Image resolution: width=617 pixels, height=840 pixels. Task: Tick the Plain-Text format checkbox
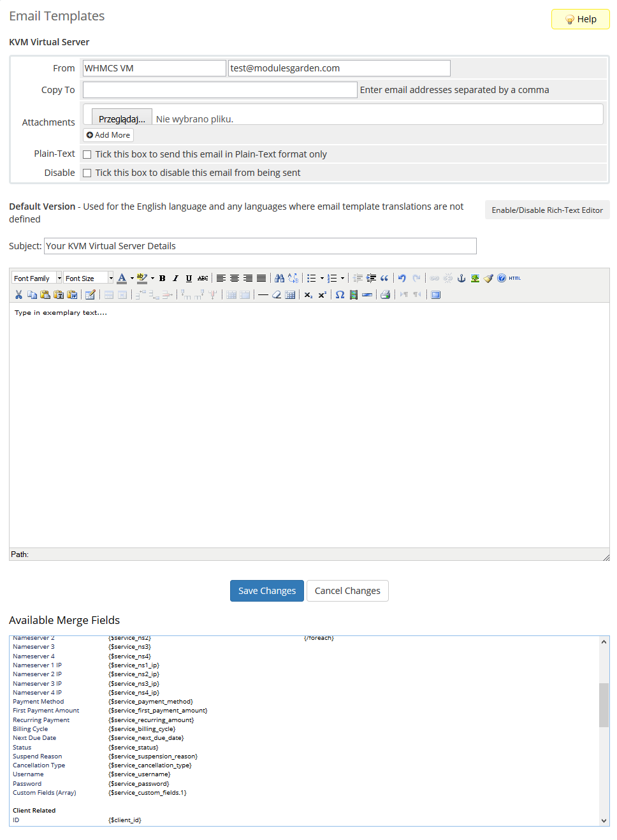pos(87,154)
